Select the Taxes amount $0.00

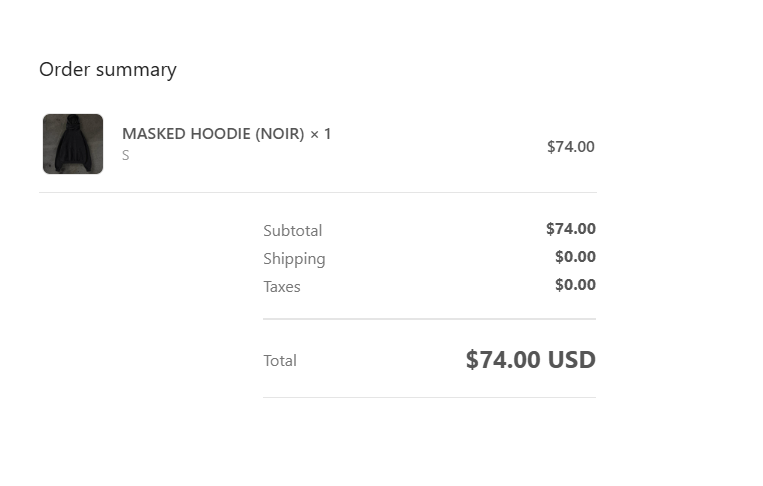click(575, 285)
